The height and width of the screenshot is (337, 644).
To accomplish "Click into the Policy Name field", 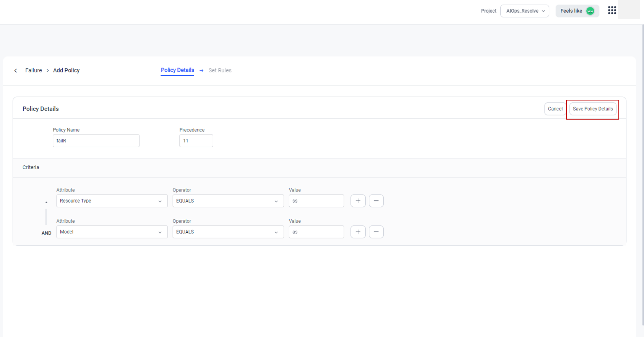I will (96, 141).
